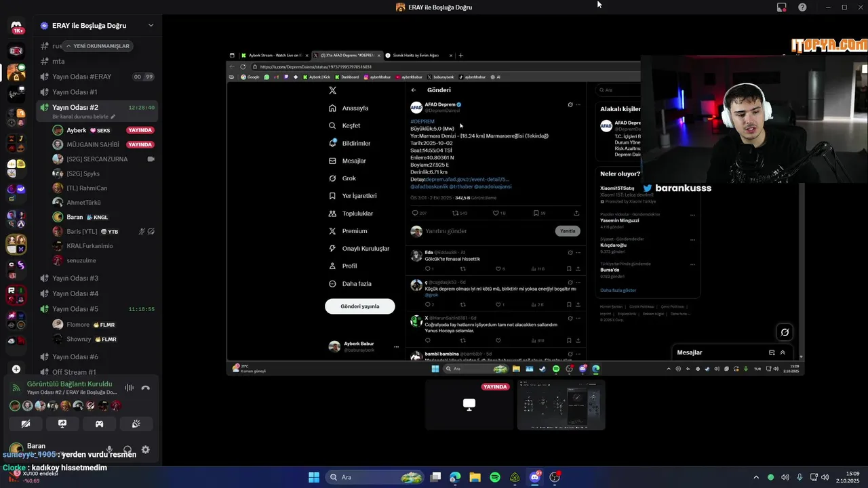Join Yayın Odası #3 voice channel
The height and width of the screenshot is (488, 868).
coord(97,278)
